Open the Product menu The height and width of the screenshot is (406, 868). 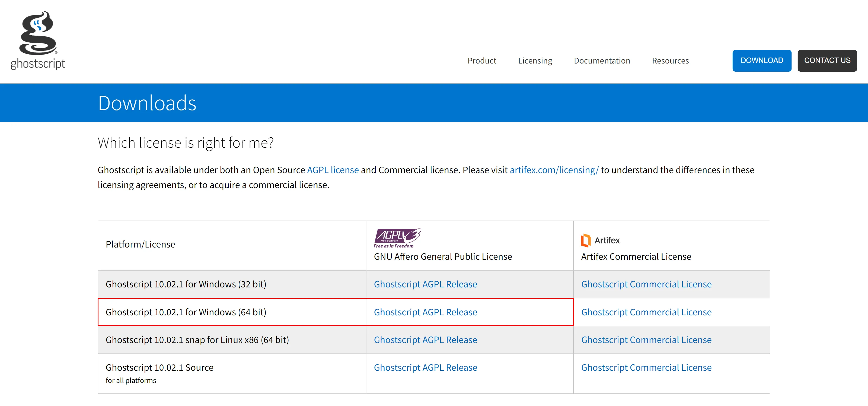coord(481,61)
